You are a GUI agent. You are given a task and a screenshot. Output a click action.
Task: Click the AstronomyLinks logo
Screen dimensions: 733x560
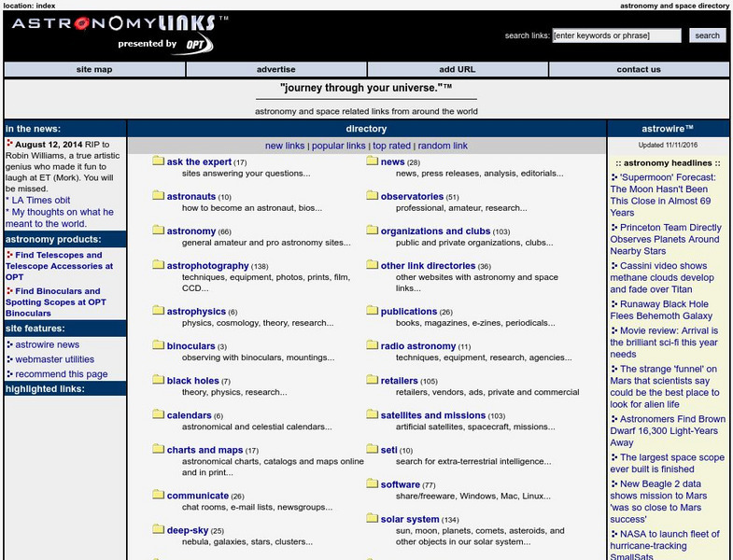point(120,23)
